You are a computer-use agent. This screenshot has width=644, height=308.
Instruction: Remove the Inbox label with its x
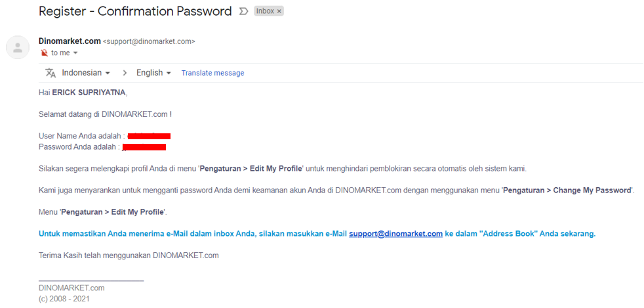(279, 12)
